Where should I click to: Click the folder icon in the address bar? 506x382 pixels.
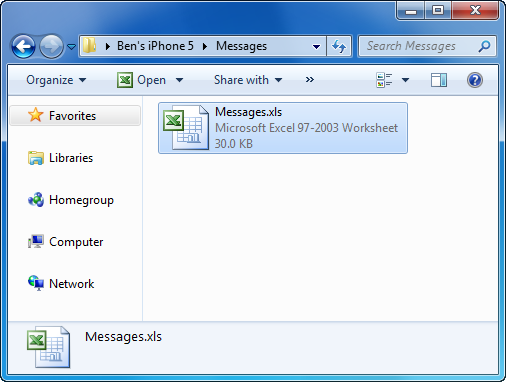89,45
